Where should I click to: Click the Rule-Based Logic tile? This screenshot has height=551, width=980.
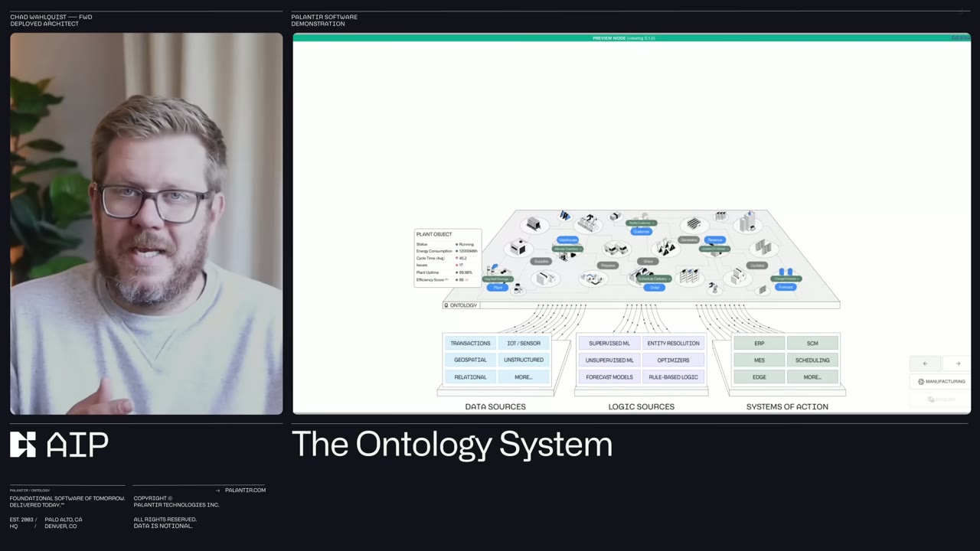coord(673,377)
